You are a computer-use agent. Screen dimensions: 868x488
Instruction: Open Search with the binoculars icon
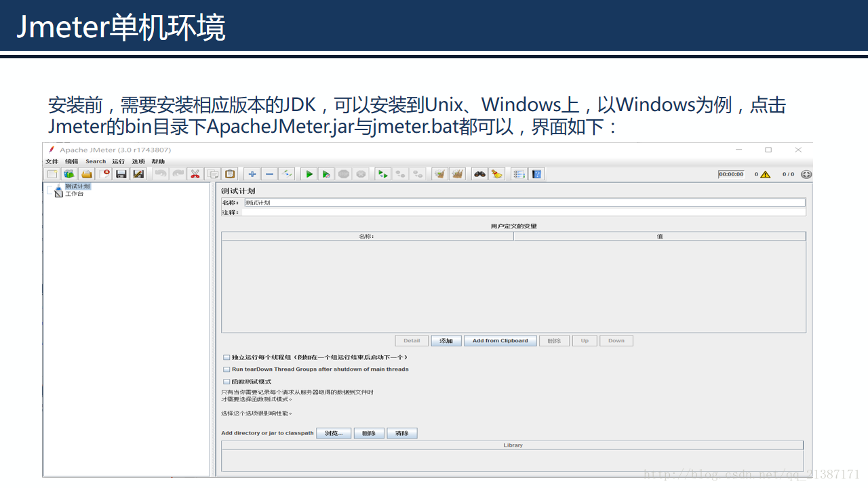click(x=479, y=174)
